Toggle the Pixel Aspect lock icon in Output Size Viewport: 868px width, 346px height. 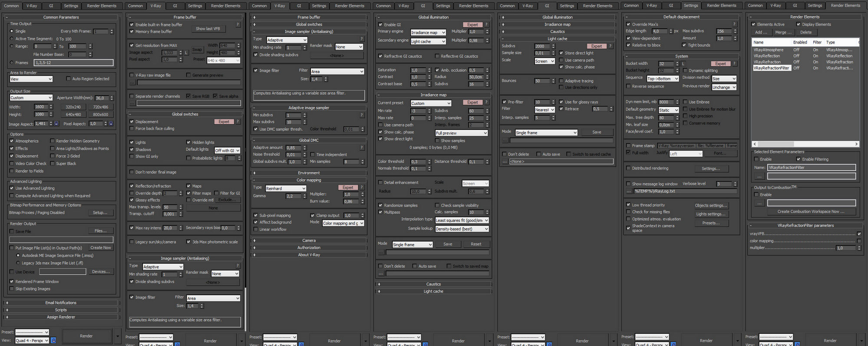[111, 124]
